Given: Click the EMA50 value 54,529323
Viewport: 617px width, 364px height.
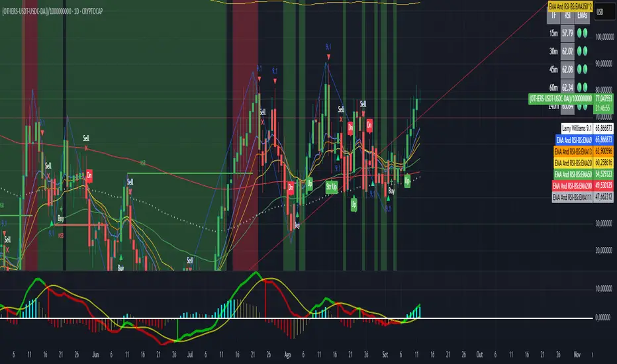Looking at the screenshot, I should (x=604, y=174).
